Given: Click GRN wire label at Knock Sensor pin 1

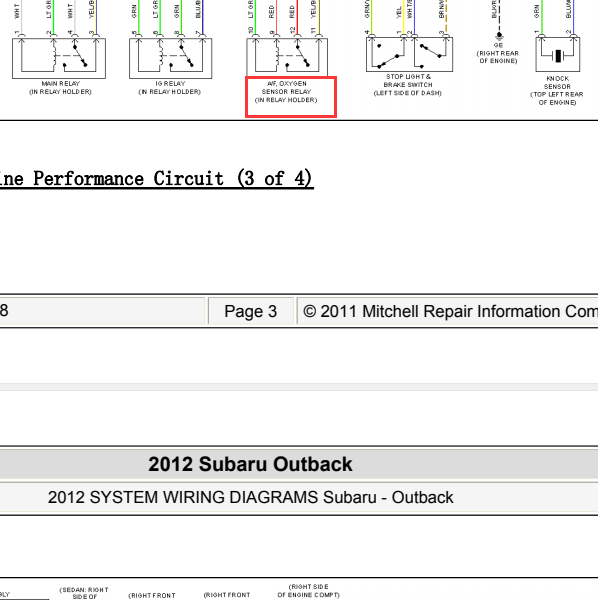Looking at the screenshot, I should (537, 11).
